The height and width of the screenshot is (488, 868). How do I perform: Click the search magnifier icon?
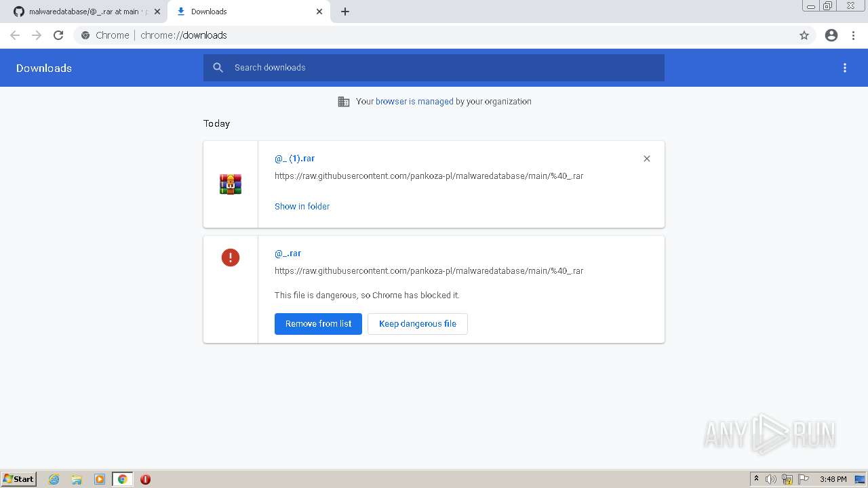(218, 68)
